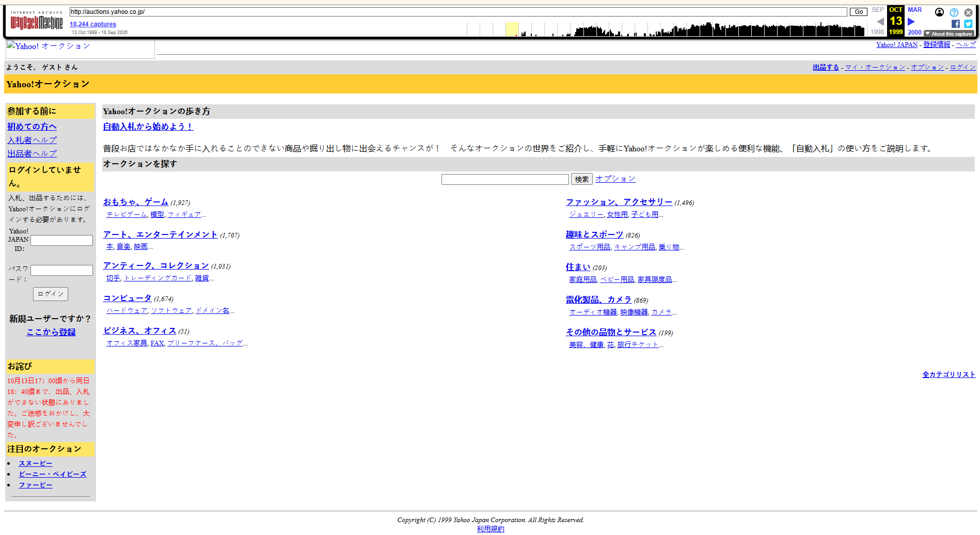This screenshot has width=980, height=535.
Task: Open マイ・オークション menu link
Action: click(x=875, y=67)
